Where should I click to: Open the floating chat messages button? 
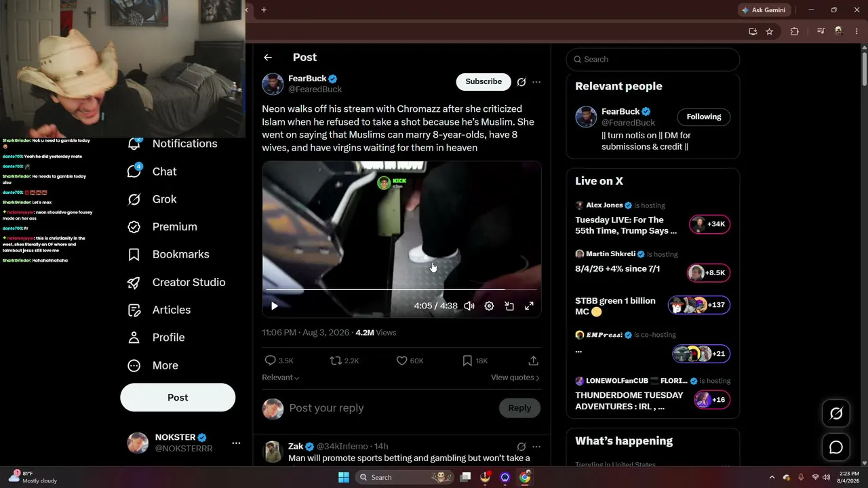coord(836,447)
